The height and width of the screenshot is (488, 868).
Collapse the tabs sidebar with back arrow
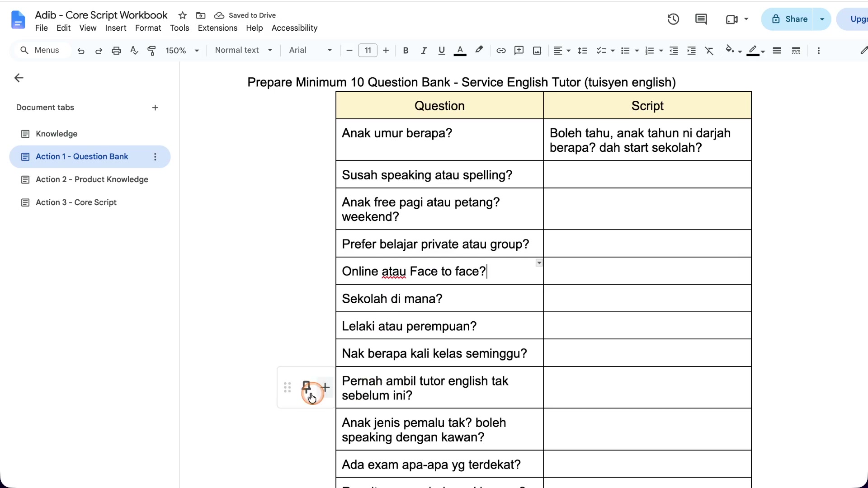coord(19,78)
